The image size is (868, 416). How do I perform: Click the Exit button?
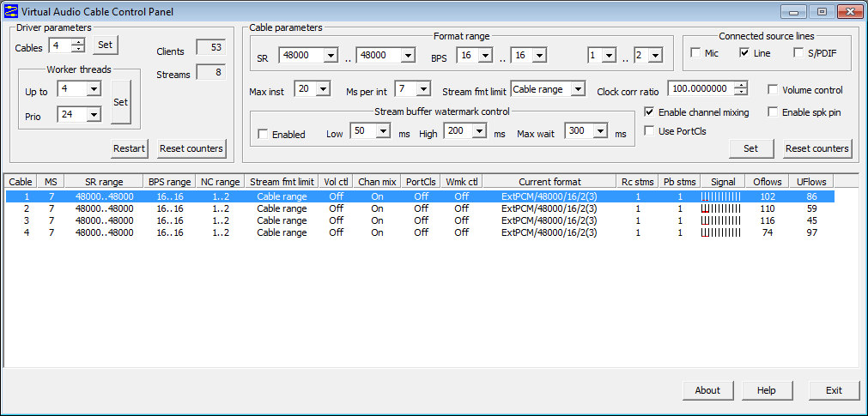coord(834,390)
